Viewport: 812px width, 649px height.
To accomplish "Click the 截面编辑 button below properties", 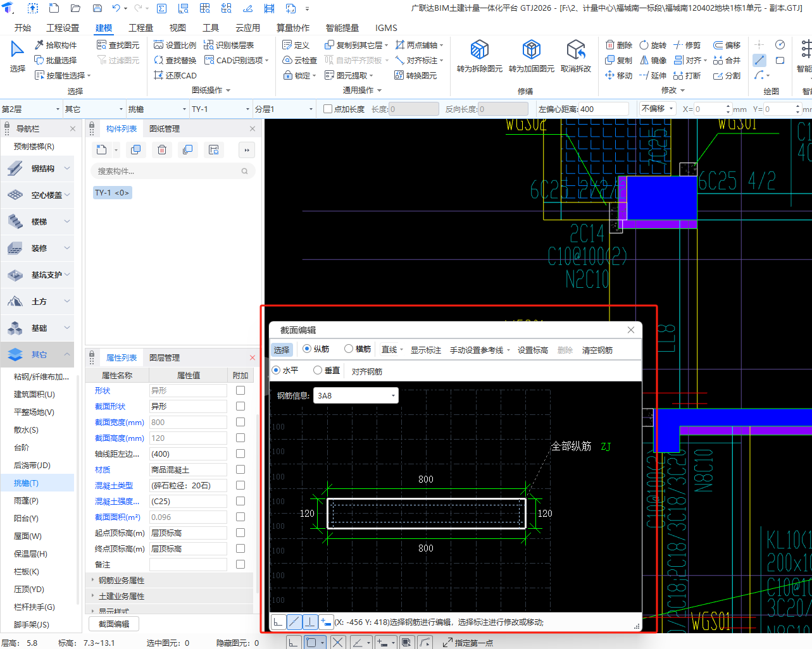I will (114, 624).
